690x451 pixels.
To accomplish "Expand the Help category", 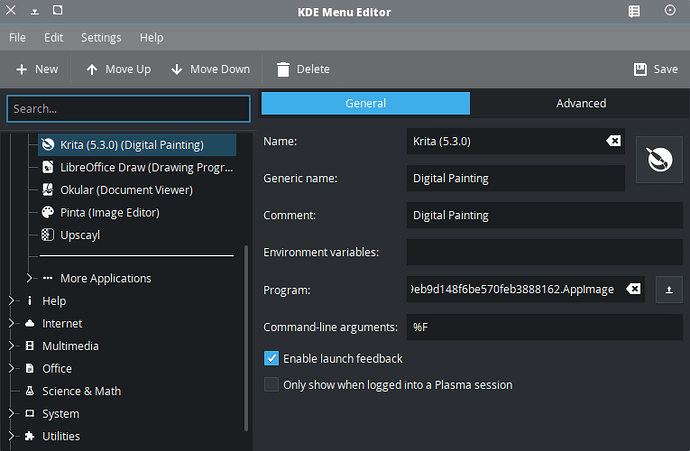I will click(11, 301).
